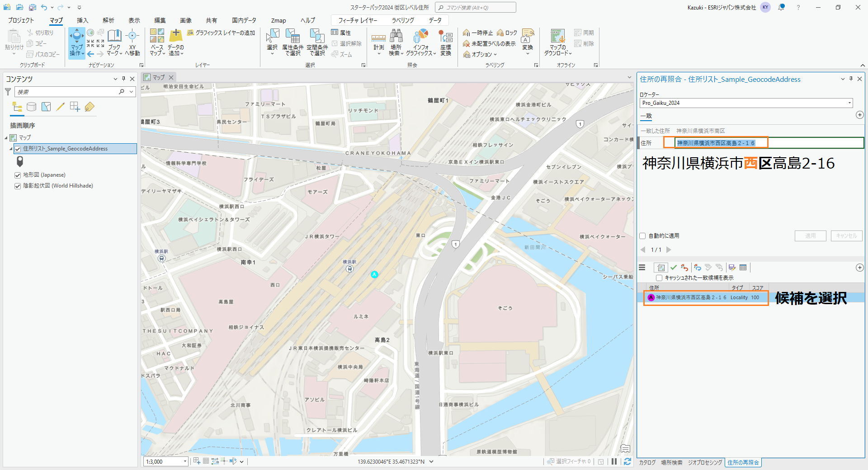Toggle the 住所リスト_Sample_GeocodeAddress layer visibility

18,149
